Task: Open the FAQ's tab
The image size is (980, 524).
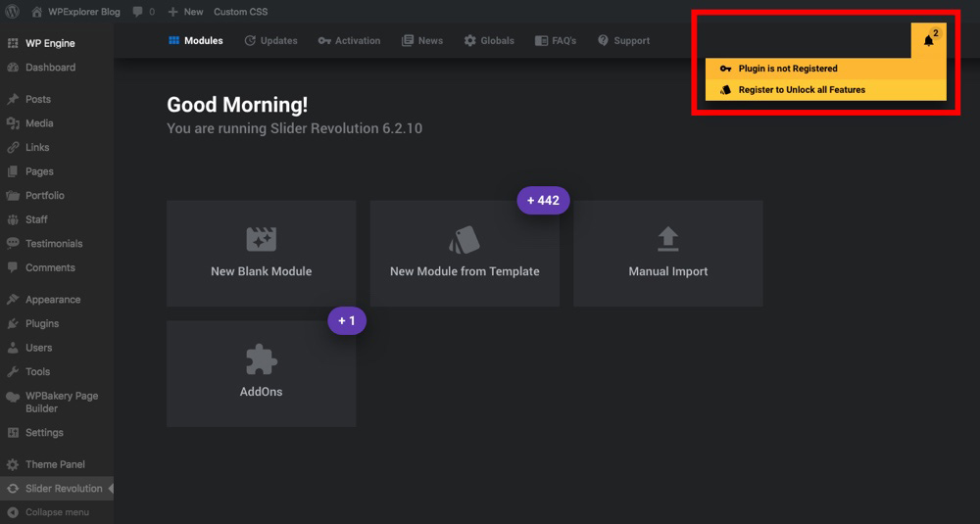Action: (x=556, y=40)
